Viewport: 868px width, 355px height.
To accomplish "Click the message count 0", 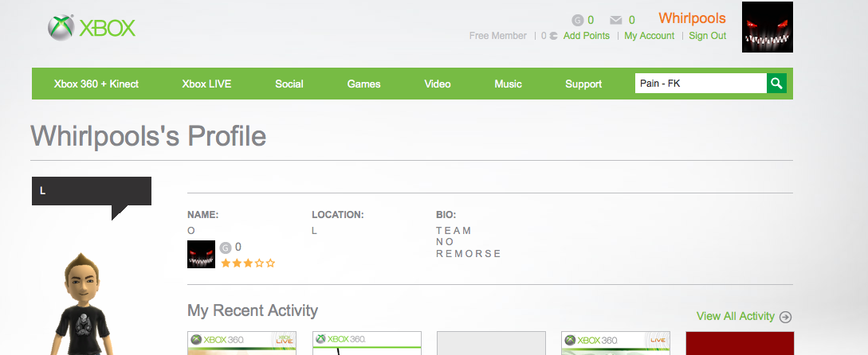I will [631, 21].
